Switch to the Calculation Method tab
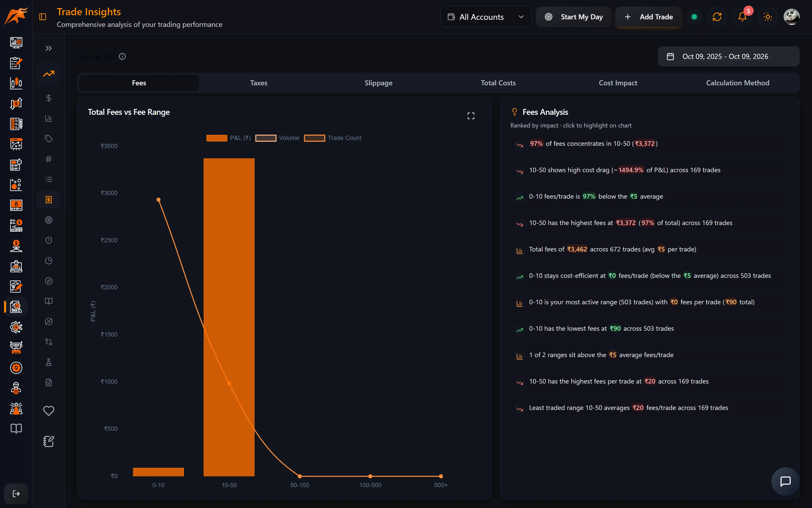812x508 pixels. (737, 83)
